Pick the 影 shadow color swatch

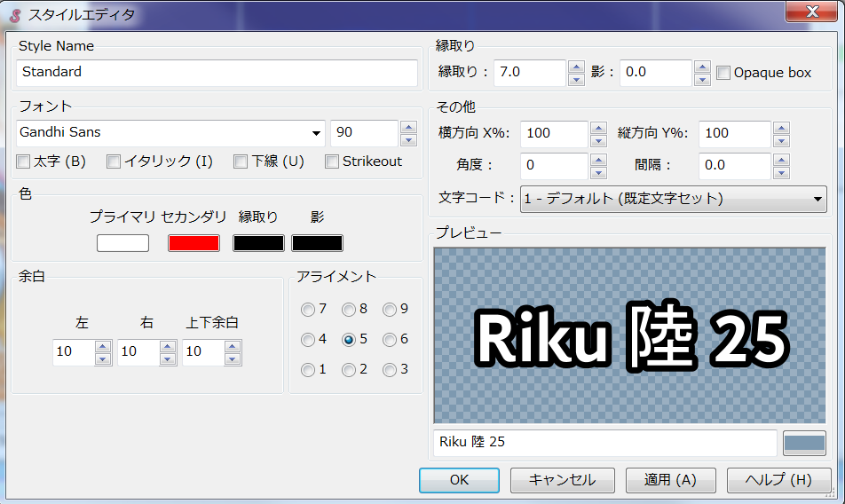click(318, 243)
